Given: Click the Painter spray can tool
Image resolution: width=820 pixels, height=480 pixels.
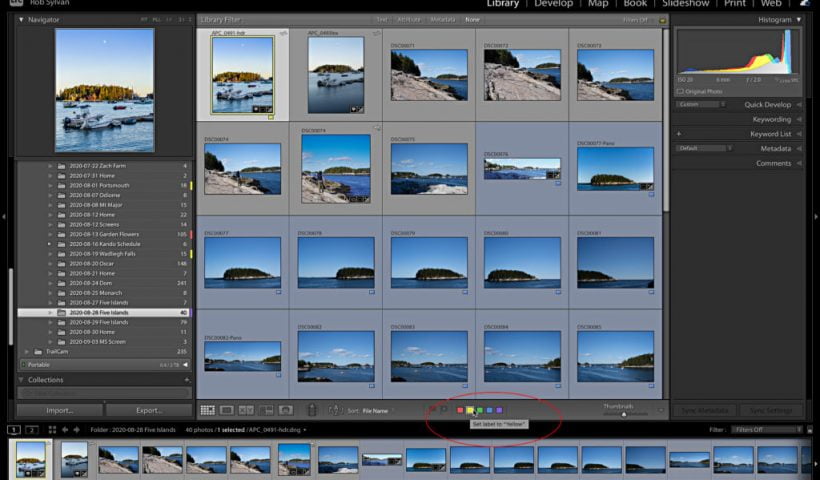Looking at the screenshot, I should (311, 410).
